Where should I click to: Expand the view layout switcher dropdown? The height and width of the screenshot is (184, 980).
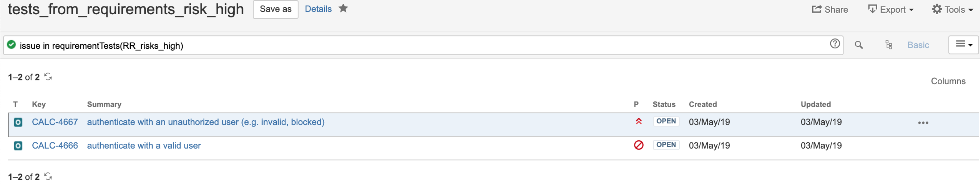pyautogui.click(x=963, y=45)
